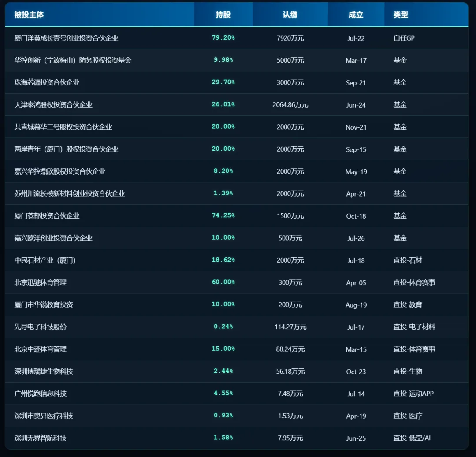Click the 500万元 subscription amount

click(x=290, y=238)
